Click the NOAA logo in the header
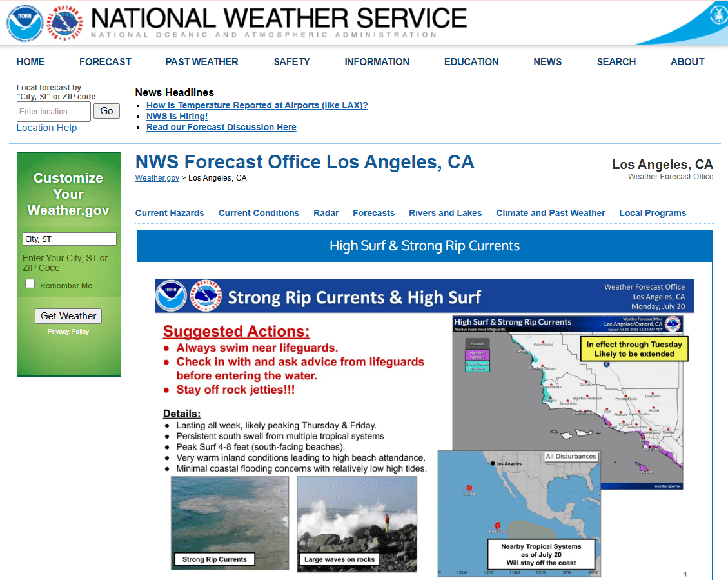 point(24,23)
